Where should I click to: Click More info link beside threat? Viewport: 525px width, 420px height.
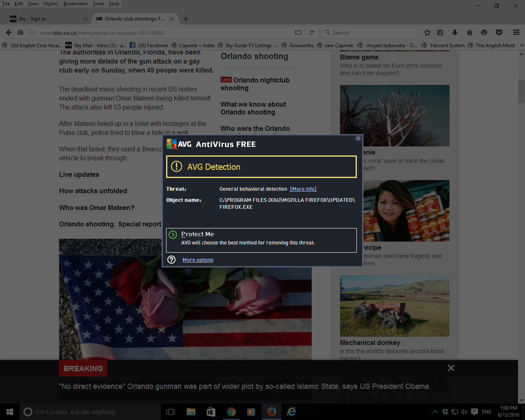(x=303, y=189)
